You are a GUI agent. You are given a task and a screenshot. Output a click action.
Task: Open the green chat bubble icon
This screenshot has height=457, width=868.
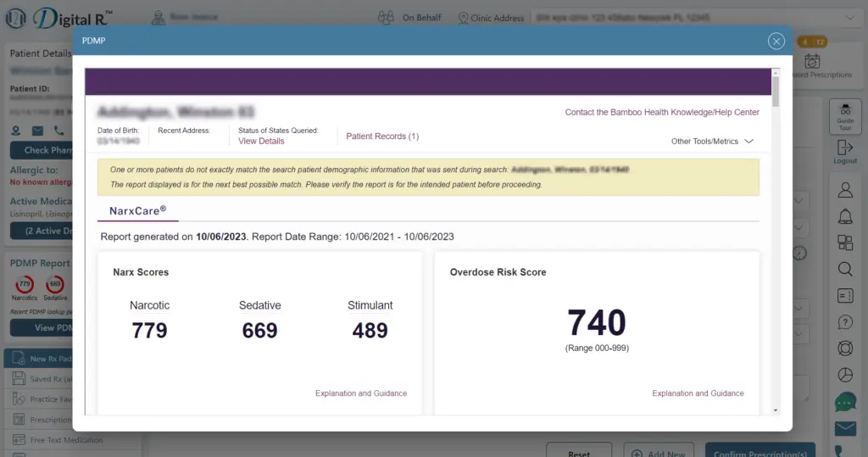click(x=845, y=402)
